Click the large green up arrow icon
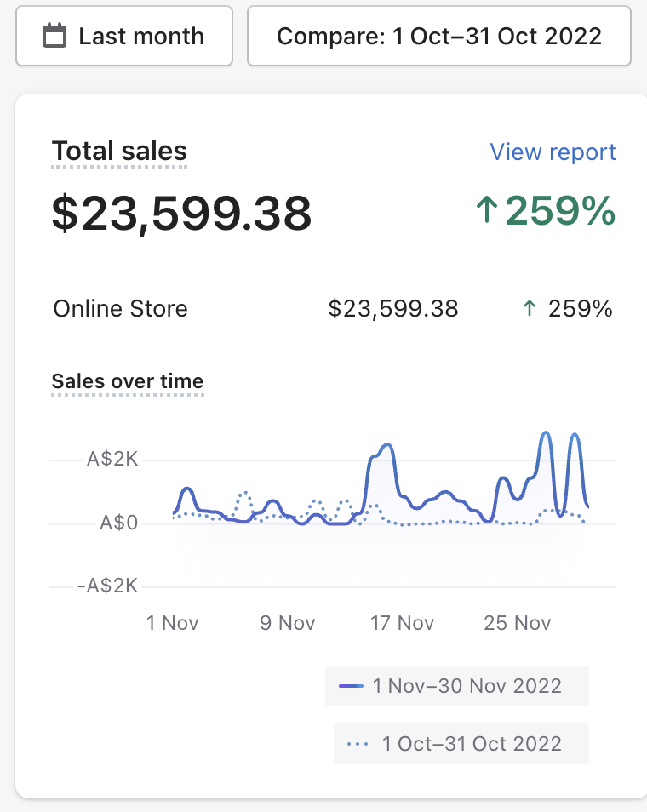The height and width of the screenshot is (812, 647). tap(487, 211)
